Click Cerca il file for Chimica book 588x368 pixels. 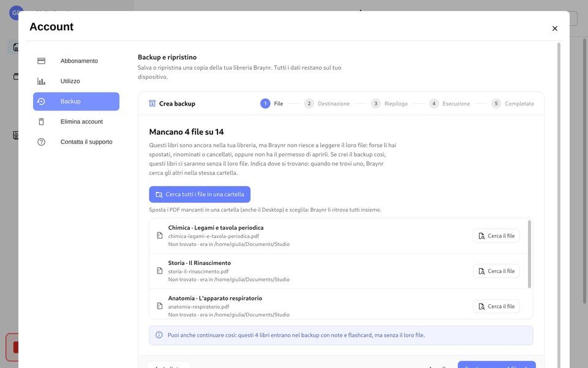[496, 236]
